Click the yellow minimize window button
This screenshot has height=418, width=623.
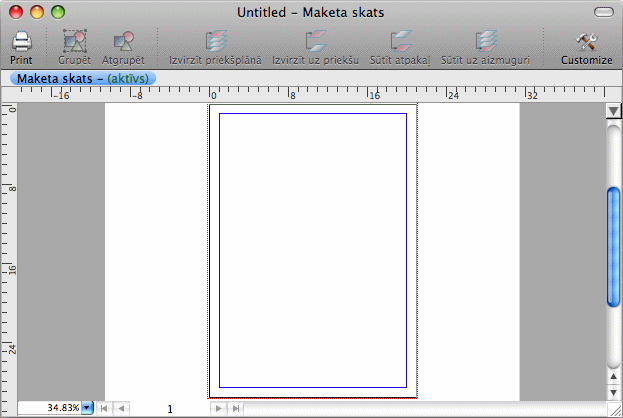(37, 12)
